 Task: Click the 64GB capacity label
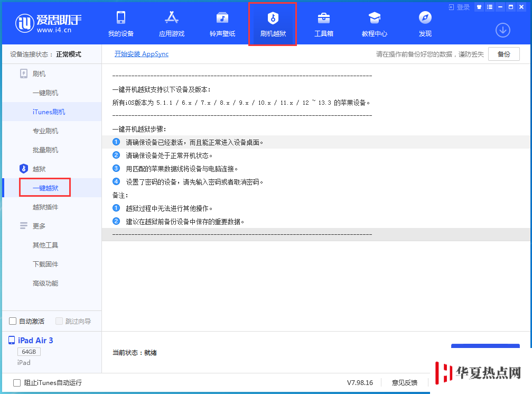click(x=29, y=352)
